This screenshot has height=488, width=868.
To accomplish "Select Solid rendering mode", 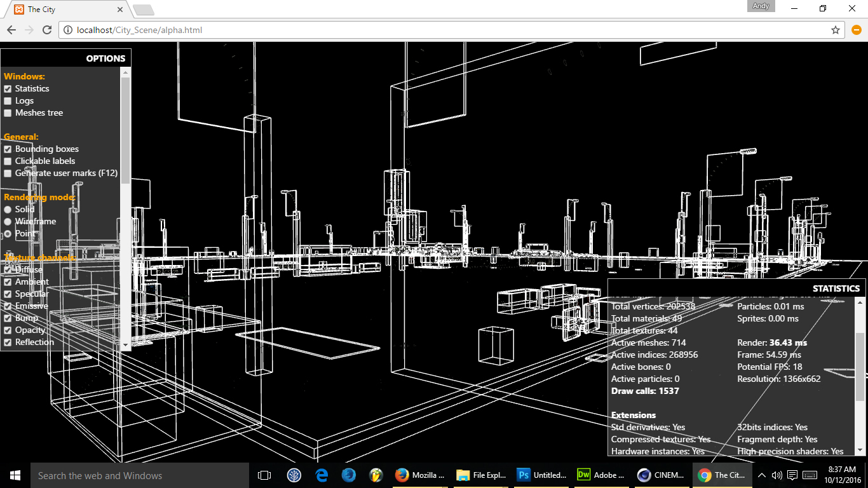I will click(8, 210).
